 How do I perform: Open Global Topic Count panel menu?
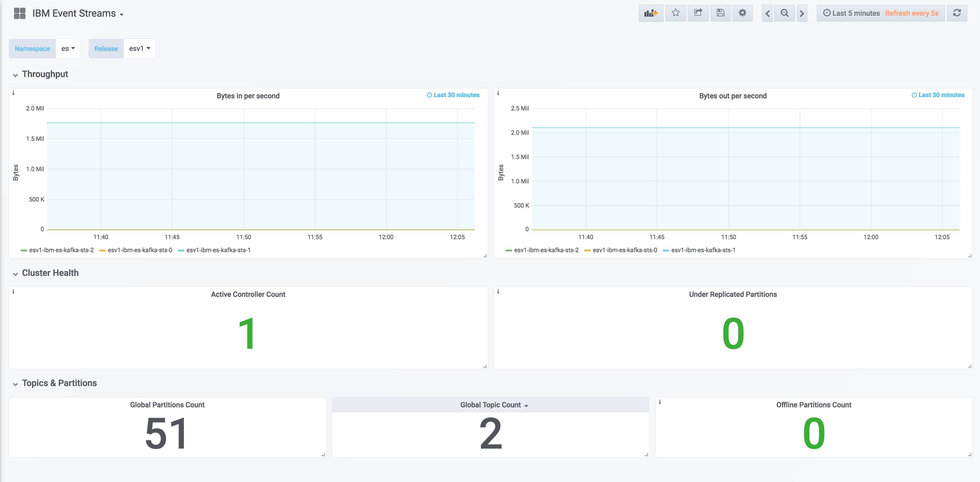tap(494, 405)
